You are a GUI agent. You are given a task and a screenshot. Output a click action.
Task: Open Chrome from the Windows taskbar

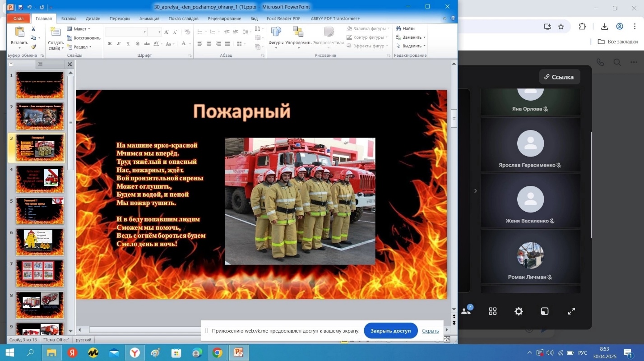tap(218, 353)
